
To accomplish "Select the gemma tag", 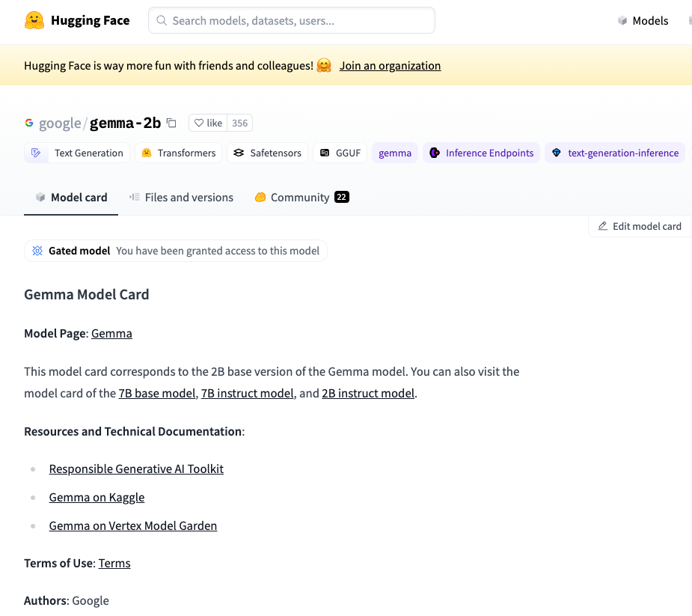I will (395, 153).
